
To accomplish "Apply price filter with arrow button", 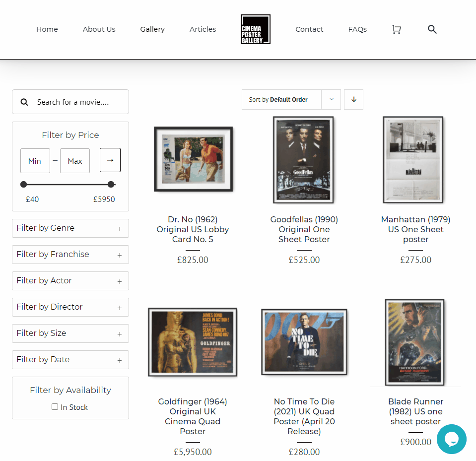I will [x=110, y=160].
